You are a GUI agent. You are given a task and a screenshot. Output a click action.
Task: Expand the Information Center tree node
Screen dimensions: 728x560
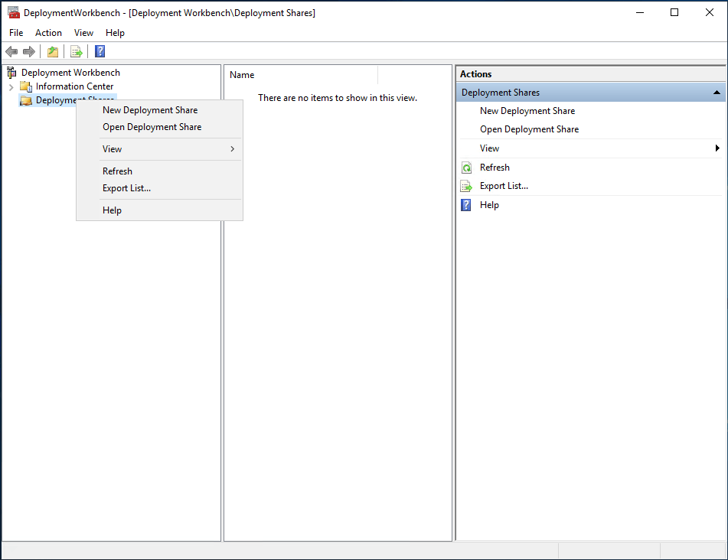(x=11, y=87)
